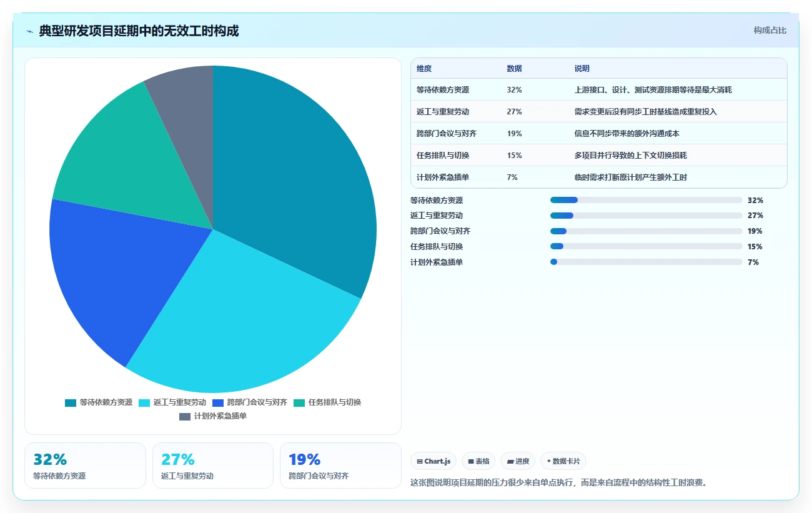Click the 返工与重复劳动 progress bar
The width and height of the screenshot is (812, 513).
click(x=646, y=216)
